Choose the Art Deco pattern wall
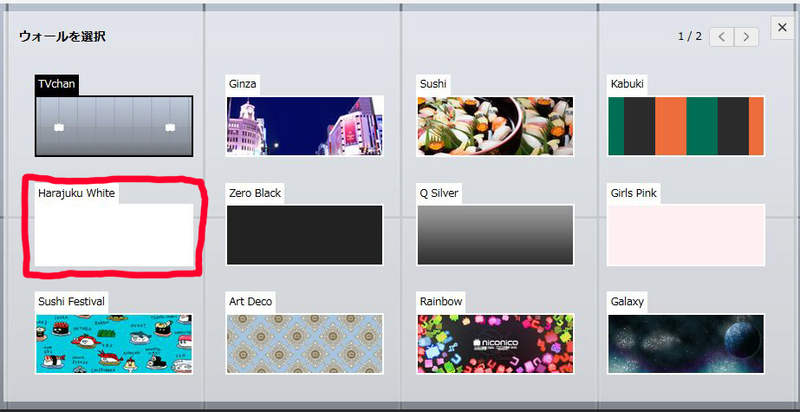 pos(305,344)
